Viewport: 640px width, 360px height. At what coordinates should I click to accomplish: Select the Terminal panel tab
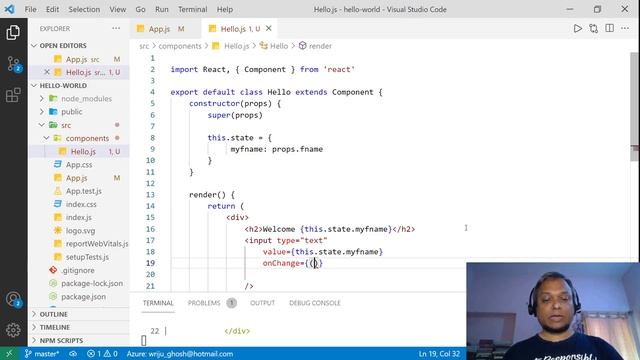(x=158, y=303)
